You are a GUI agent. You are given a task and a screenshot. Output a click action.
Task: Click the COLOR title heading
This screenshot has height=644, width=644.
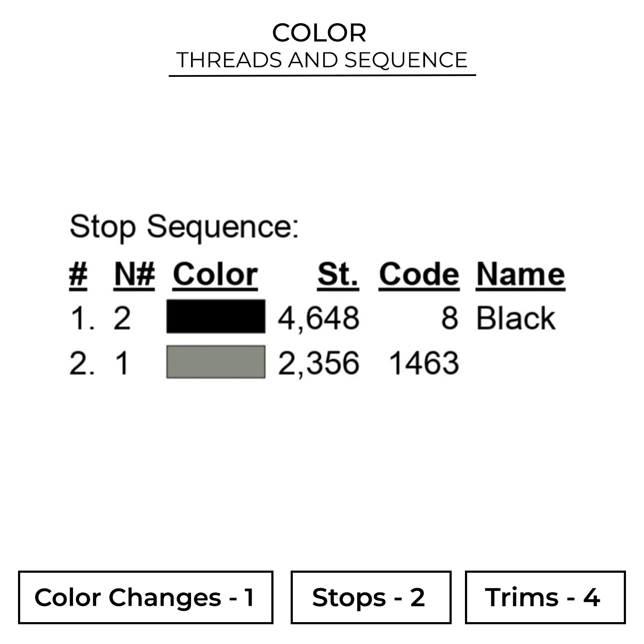click(x=319, y=33)
